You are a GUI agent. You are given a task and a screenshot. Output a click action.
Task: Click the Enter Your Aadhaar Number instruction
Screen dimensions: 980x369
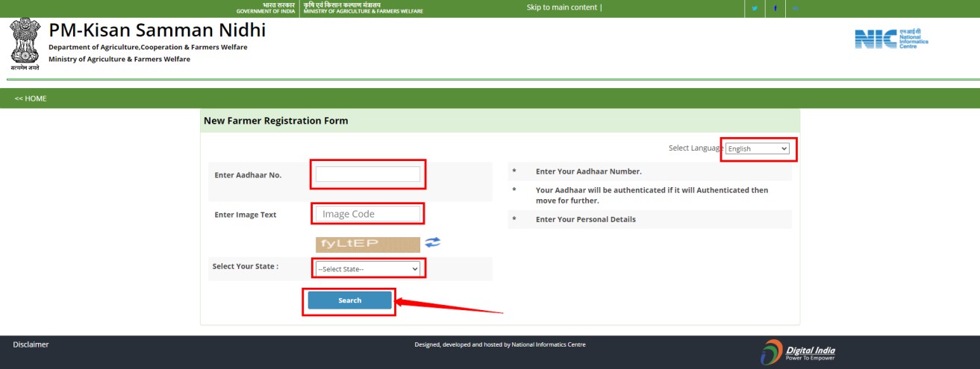pos(588,171)
